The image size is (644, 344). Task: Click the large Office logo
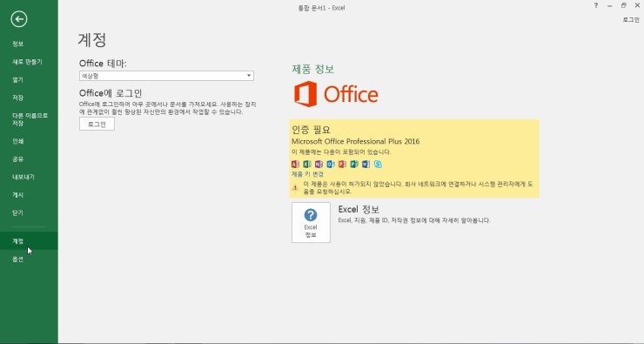coord(336,94)
